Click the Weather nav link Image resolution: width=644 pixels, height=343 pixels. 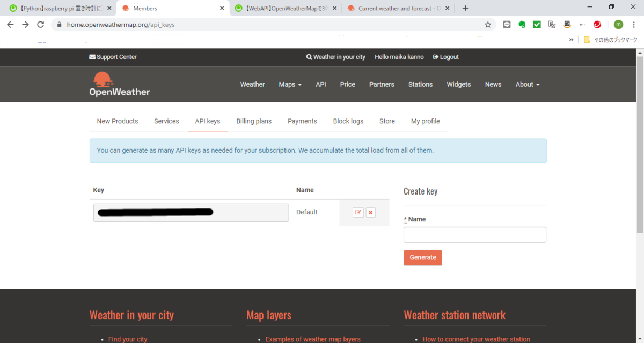pos(252,84)
